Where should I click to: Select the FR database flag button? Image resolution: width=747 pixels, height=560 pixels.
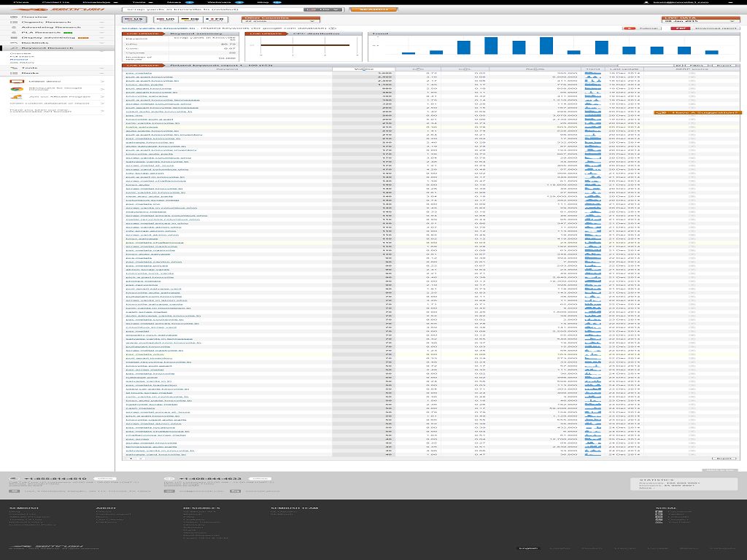[216, 20]
